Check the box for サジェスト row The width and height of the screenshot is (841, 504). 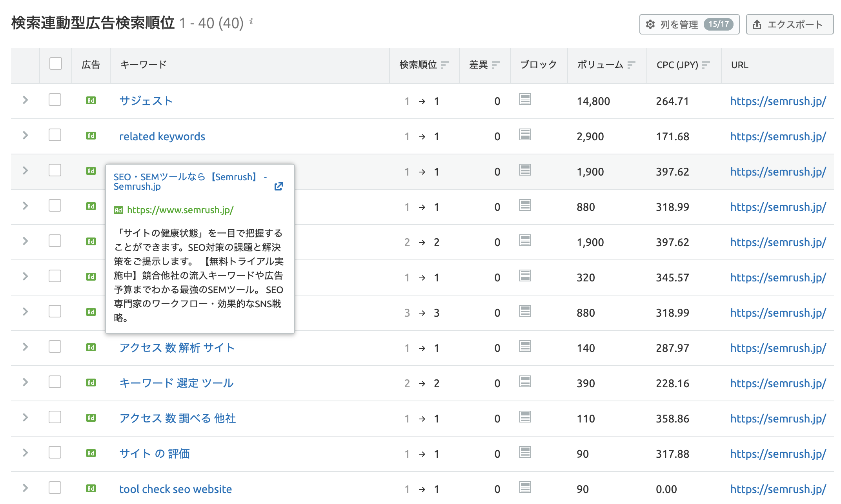point(55,100)
